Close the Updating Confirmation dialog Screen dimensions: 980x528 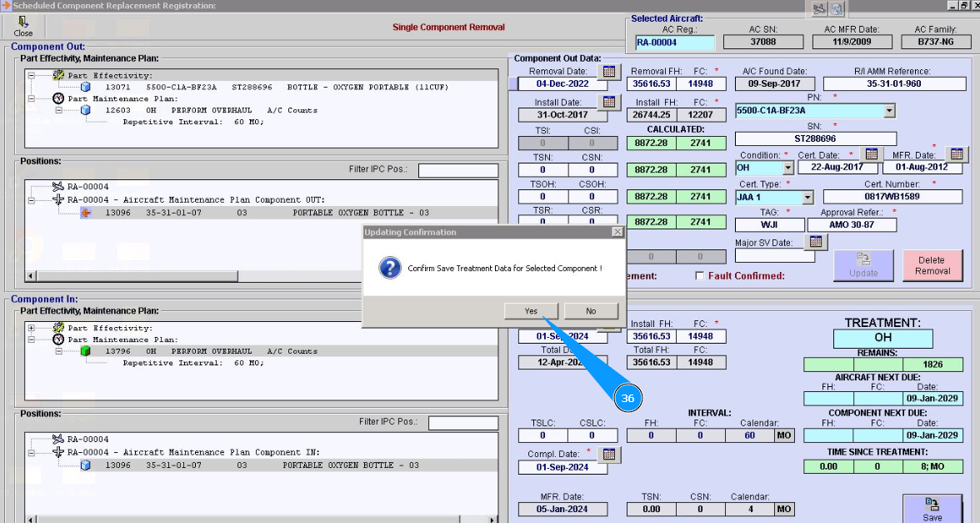tap(617, 232)
